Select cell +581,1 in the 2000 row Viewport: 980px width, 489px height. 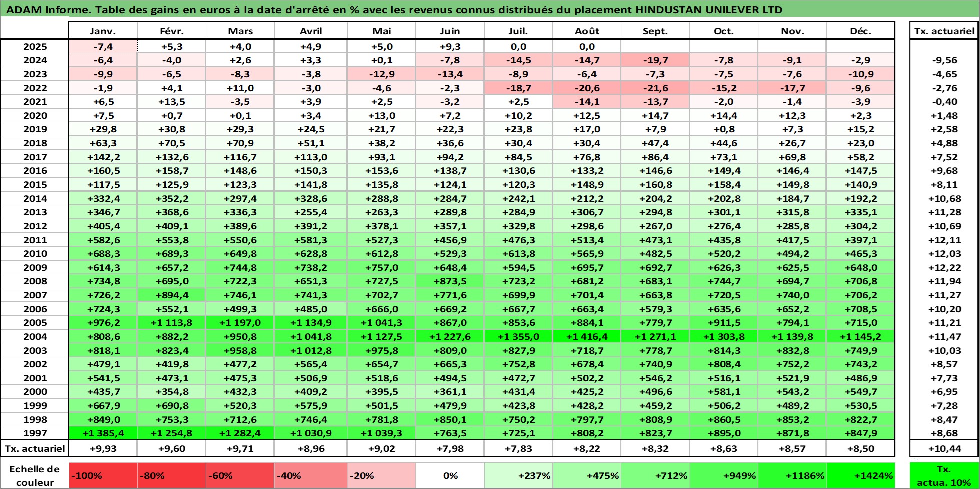tap(724, 392)
